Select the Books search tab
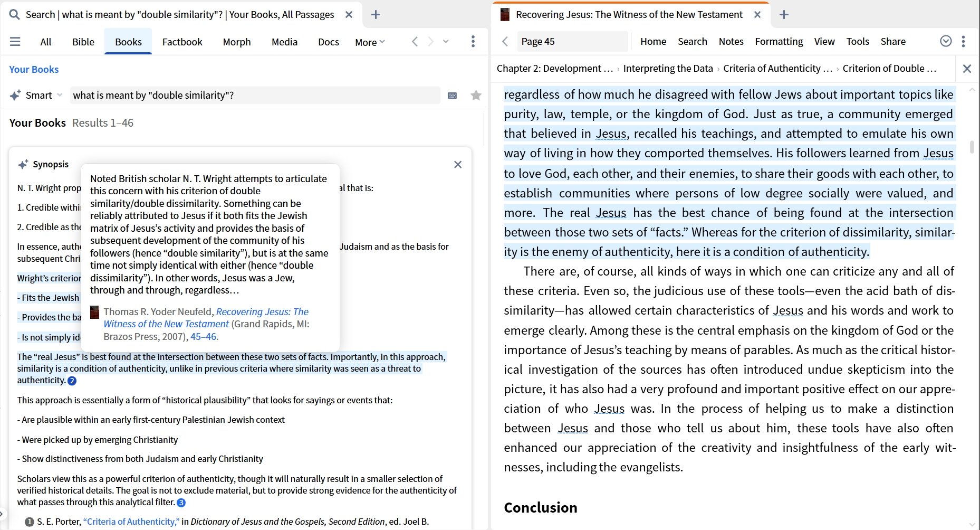The width and height of the screenshot is (980, 530). click(129, 42)
